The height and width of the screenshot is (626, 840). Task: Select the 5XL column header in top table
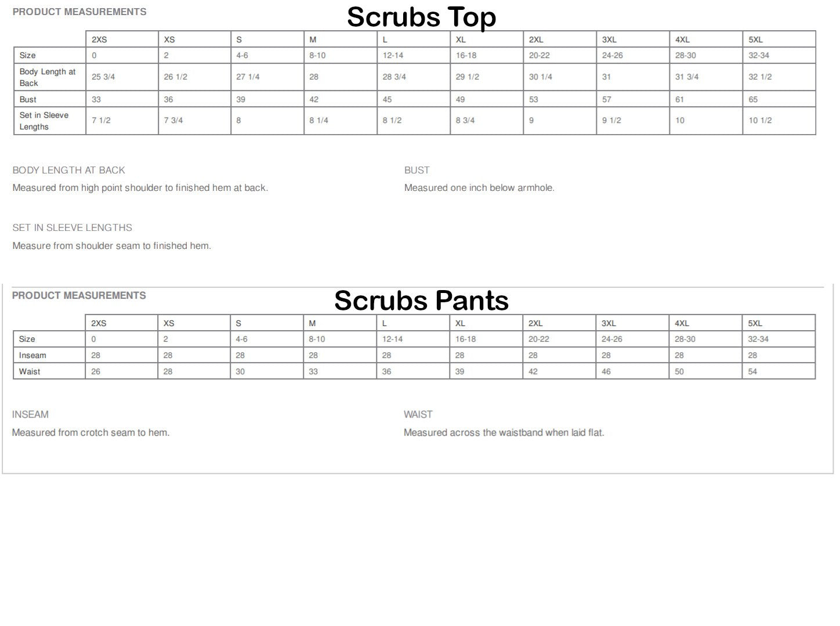point(755,39)
